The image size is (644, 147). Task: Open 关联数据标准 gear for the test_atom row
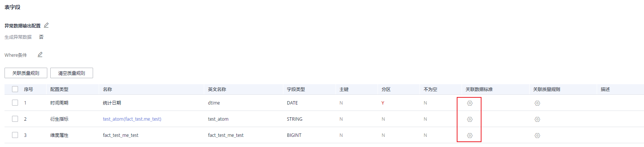[469, 119]
